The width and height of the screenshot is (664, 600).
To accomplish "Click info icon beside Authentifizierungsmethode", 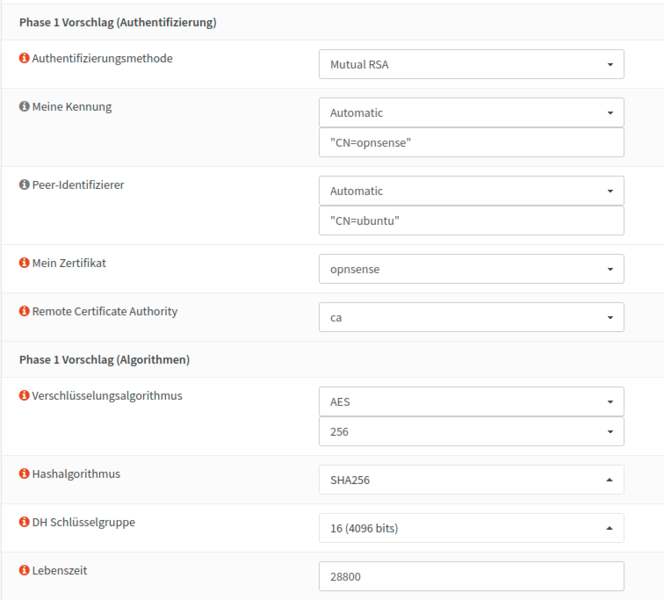I will click(x=25, y=59).
